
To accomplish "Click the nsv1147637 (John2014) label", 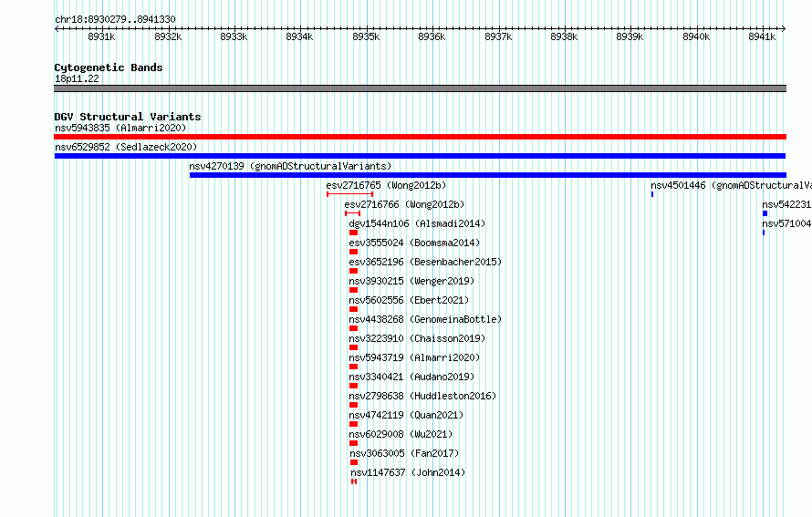I will [408, 472].
